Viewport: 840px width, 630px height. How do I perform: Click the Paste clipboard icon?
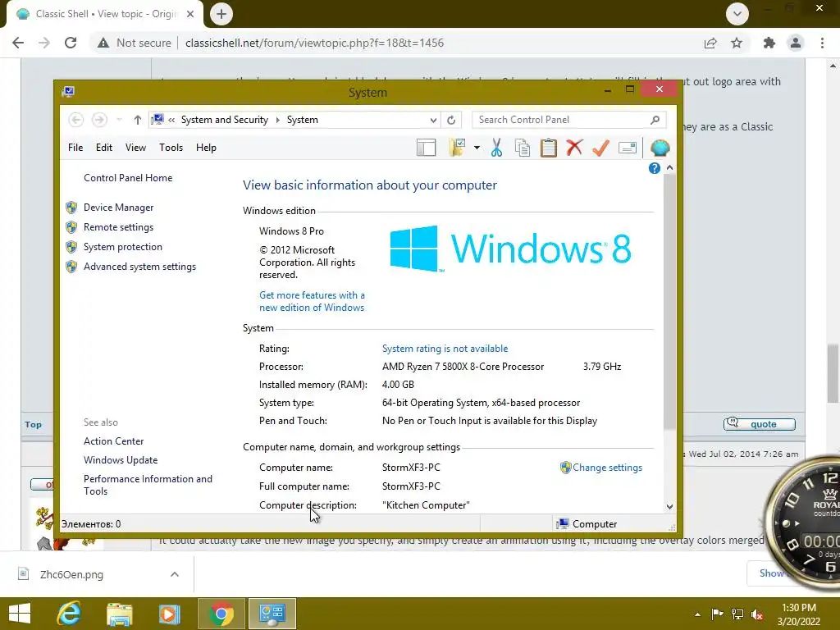[x=548, y=148]
